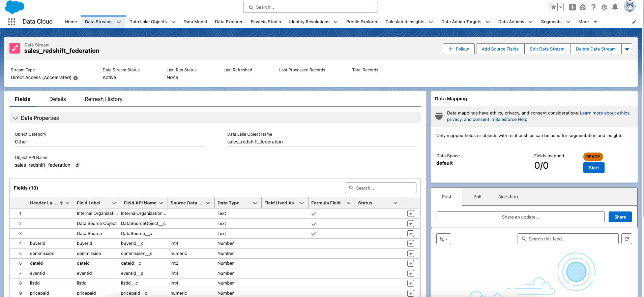
Task: Click the Salesforce cloud logo
Action: 15,7
